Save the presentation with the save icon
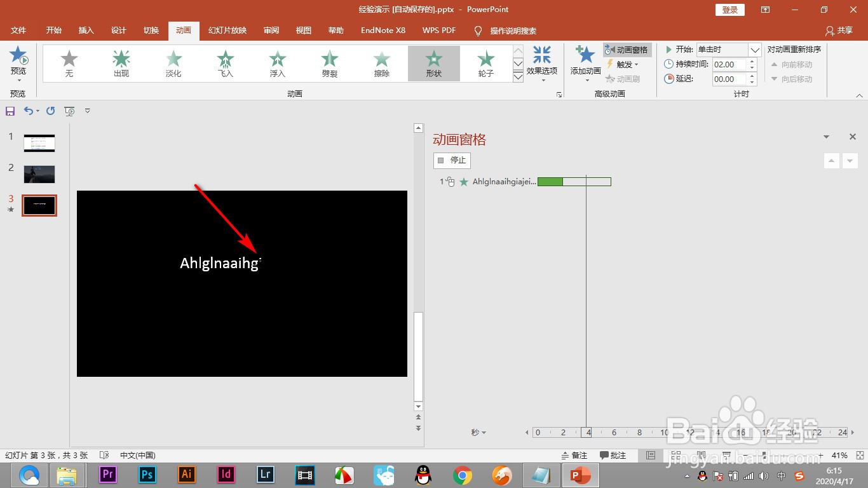 (10, 111)
